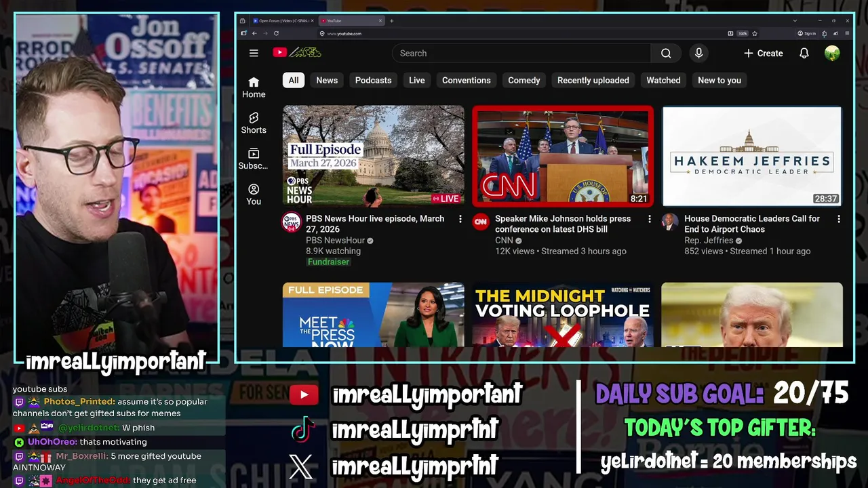Viewport: 868px width, 488px height.
Task: Reload the page with browser refresh icon
Action: pos(276,33)
